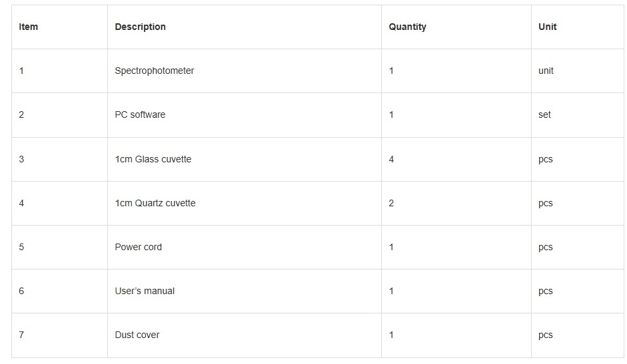Select the Dust cover cell
Image resolution: width=627 pixels, height=364 pixels.
point(137,335)
